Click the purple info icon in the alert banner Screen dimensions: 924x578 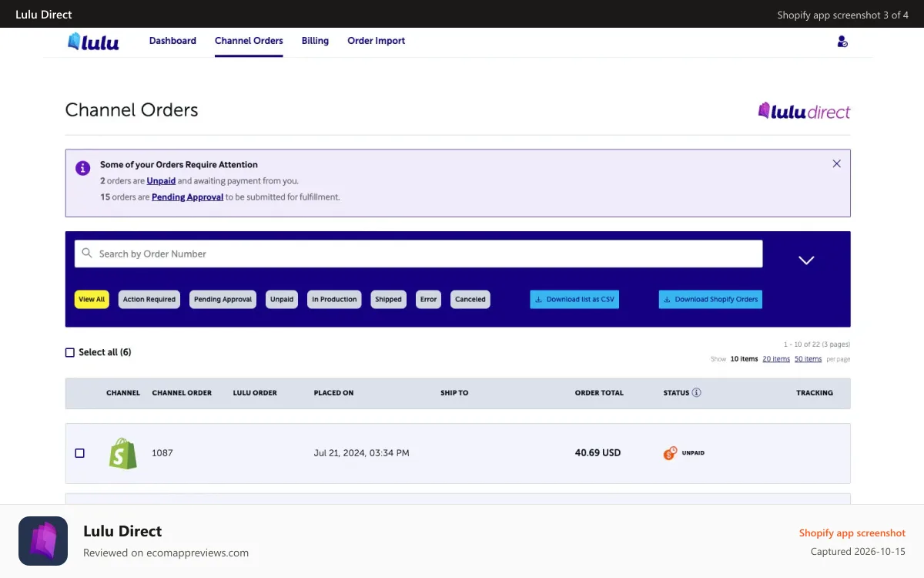click(82, 168)
